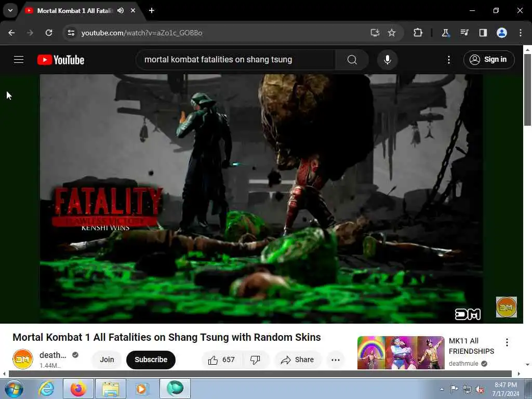Submit search with the magnifier button
This screenshot has height=399, width=532.
(352, 60)
